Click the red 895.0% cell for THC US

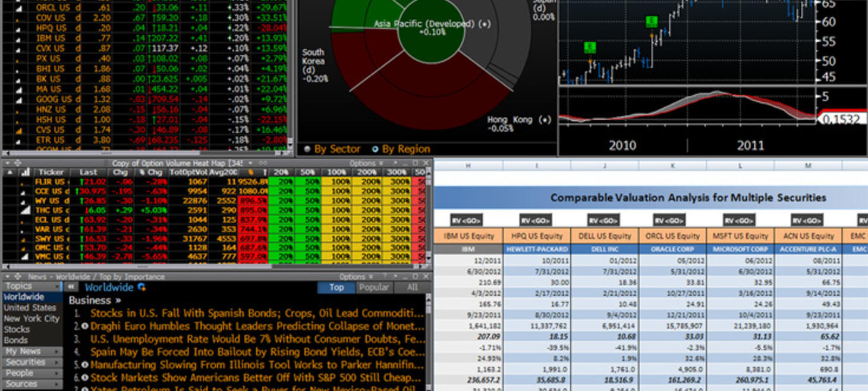[252, 210]
